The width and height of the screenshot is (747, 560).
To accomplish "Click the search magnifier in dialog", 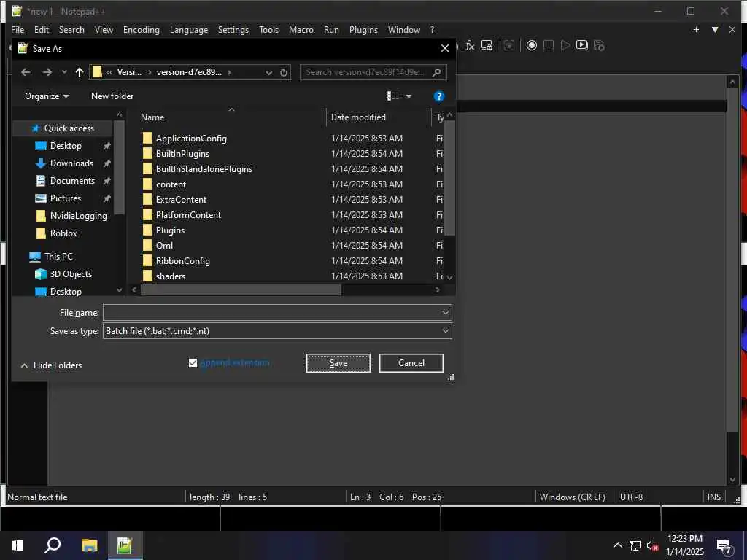I will 436,72.
